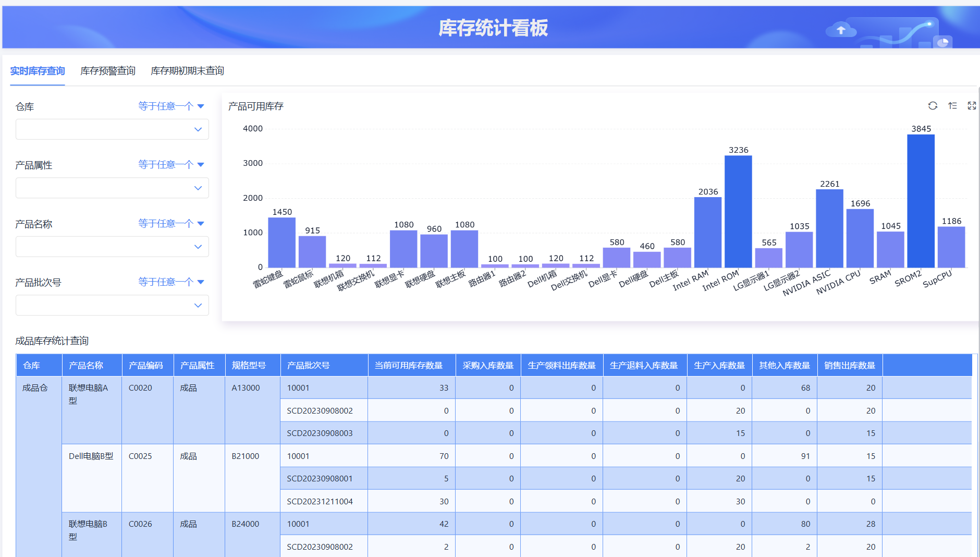Click the 雷蛇鼠标 bar showing 915
The width and height of the screenshot is (980, 557).
[312, 252]
